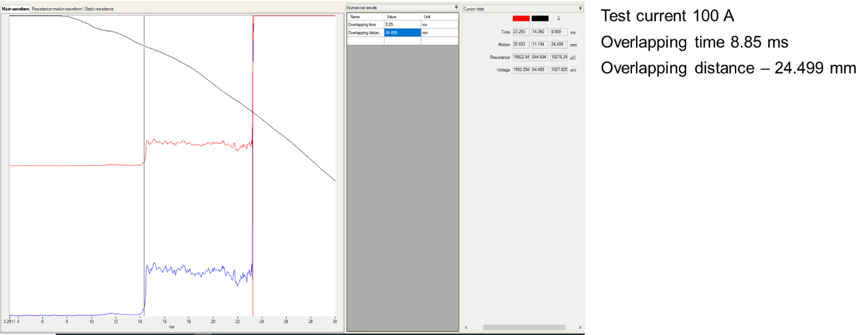Screen dimensions: 868x335
Task: Select the Overlapping time value 8.85
Action: (403, 24)
